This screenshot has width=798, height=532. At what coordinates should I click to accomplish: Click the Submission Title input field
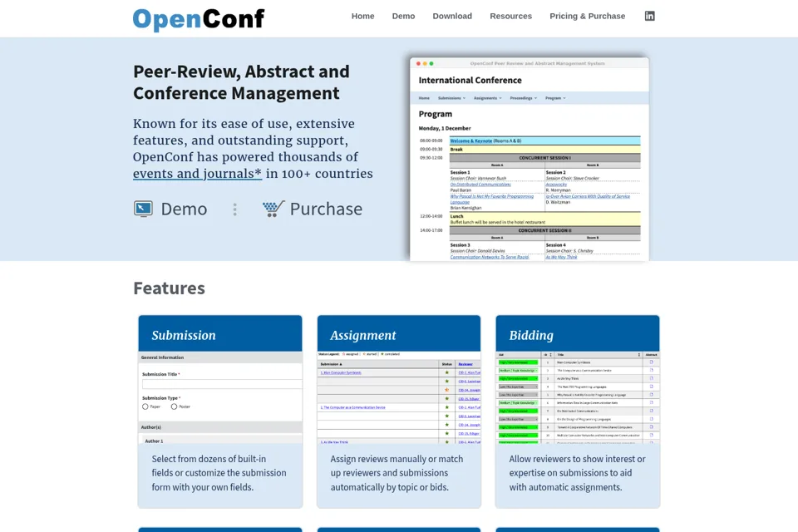222,384
